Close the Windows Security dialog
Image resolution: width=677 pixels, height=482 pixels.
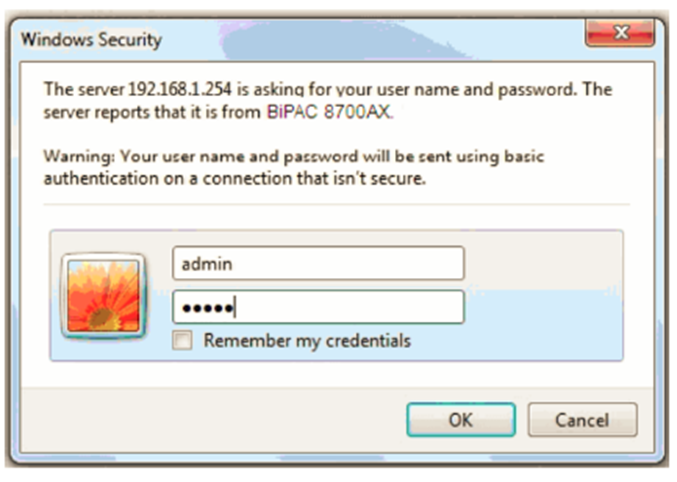(x=620, y=32)
